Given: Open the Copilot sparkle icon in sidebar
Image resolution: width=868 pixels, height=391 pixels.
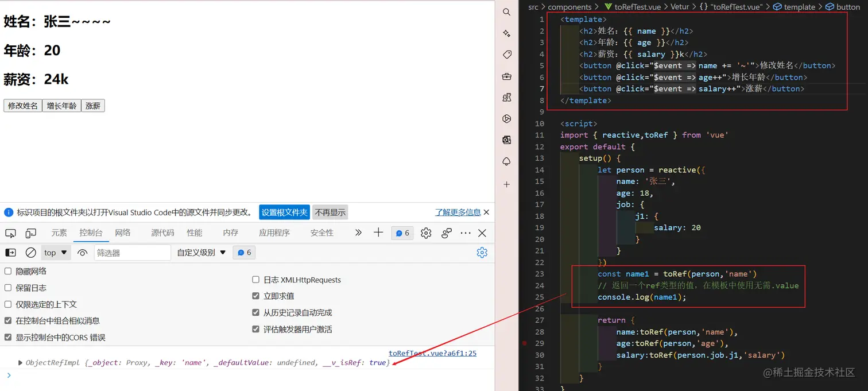Looking at the screenshot, I should pyautogui.click(x=506, y=33).
